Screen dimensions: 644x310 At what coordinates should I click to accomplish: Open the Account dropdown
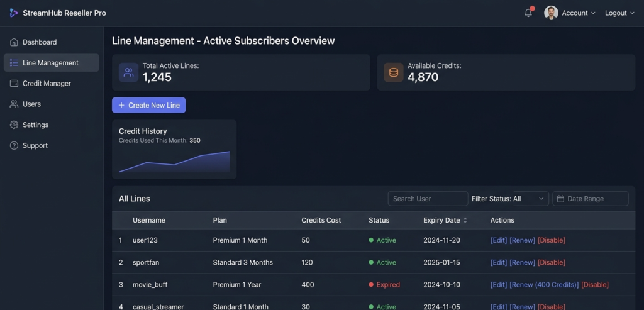pyautogui.click(x=579, y=13)
